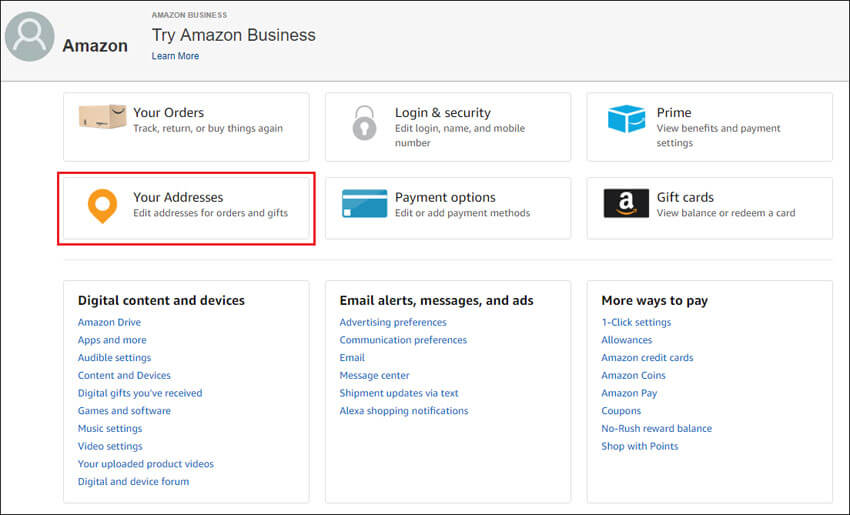
Task: Open 1-Click settings
Action: tap(636, 322)
